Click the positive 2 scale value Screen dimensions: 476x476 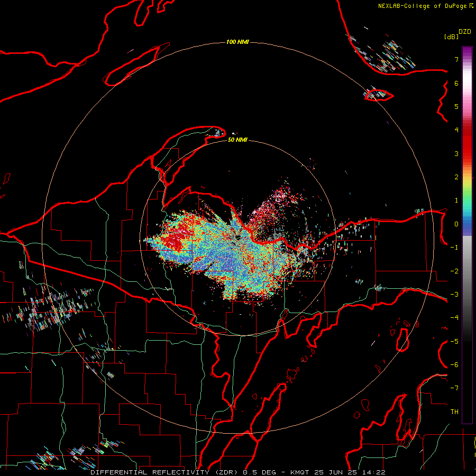(456, 177)
